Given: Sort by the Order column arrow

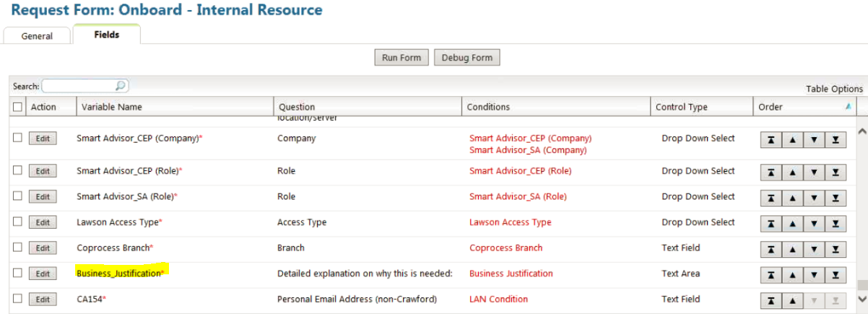Looking at the screenshot, I should point(848,107).
